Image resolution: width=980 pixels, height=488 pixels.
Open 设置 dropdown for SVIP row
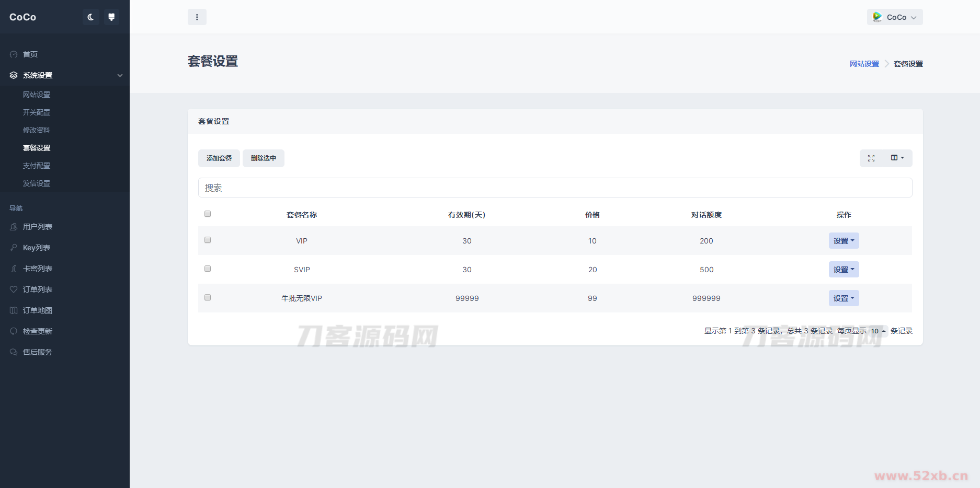(844, 270)
